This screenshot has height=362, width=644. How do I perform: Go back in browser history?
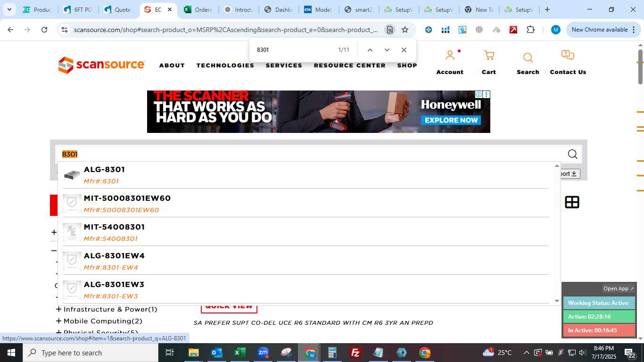10,30
